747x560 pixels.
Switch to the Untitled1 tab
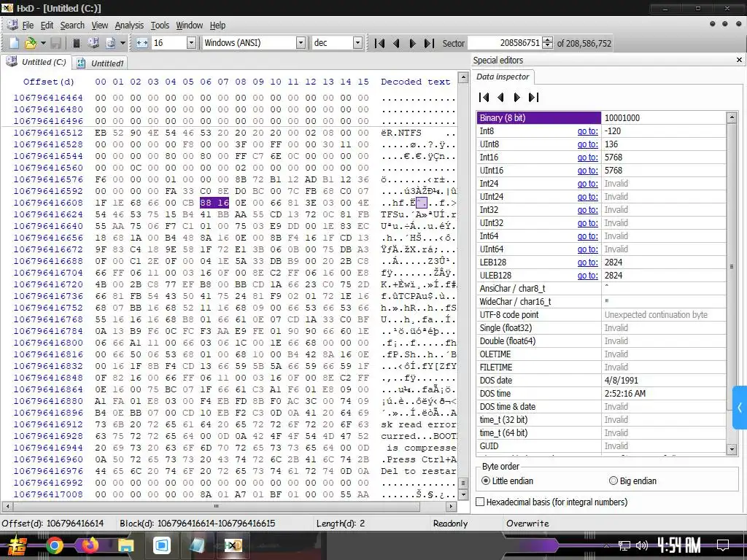(100, 63)
